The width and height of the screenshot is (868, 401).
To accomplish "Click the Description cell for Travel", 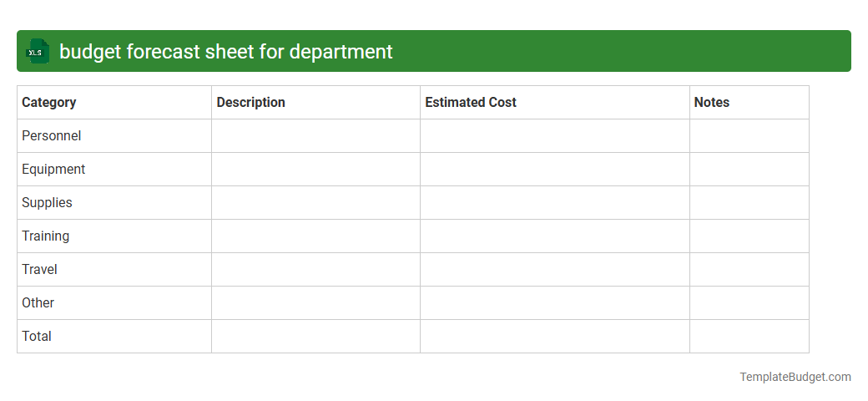I will click(x=315, y=269).
